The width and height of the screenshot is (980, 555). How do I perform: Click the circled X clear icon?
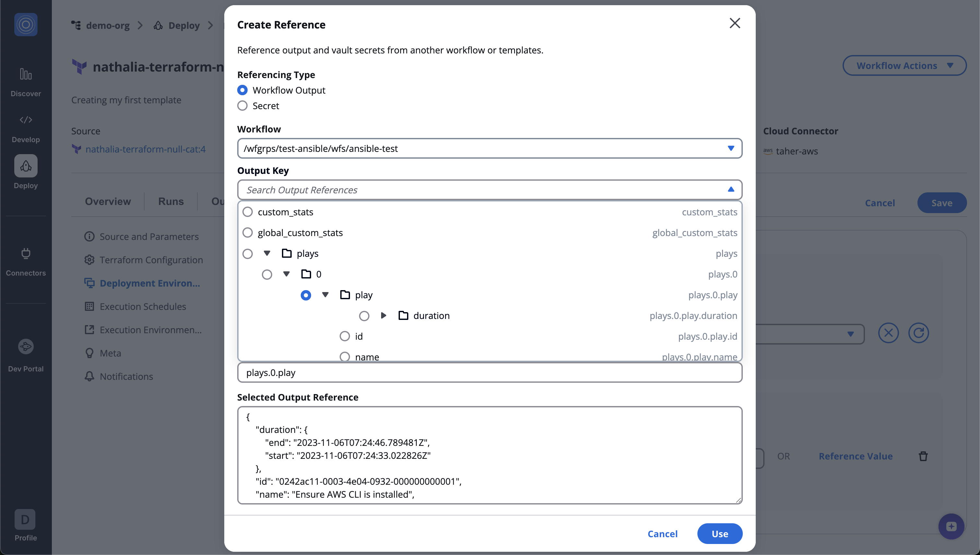888,333
